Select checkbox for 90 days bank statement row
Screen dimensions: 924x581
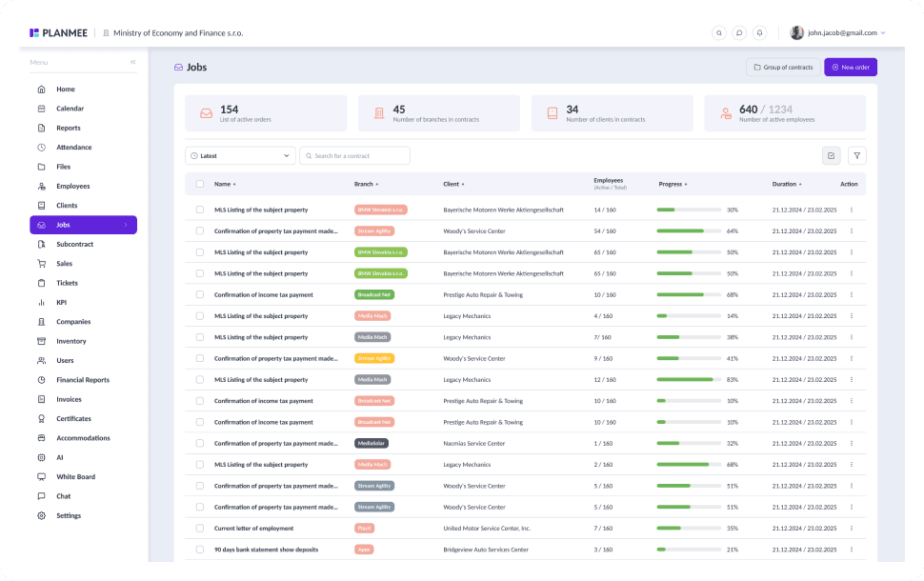[x=200, y=550]
